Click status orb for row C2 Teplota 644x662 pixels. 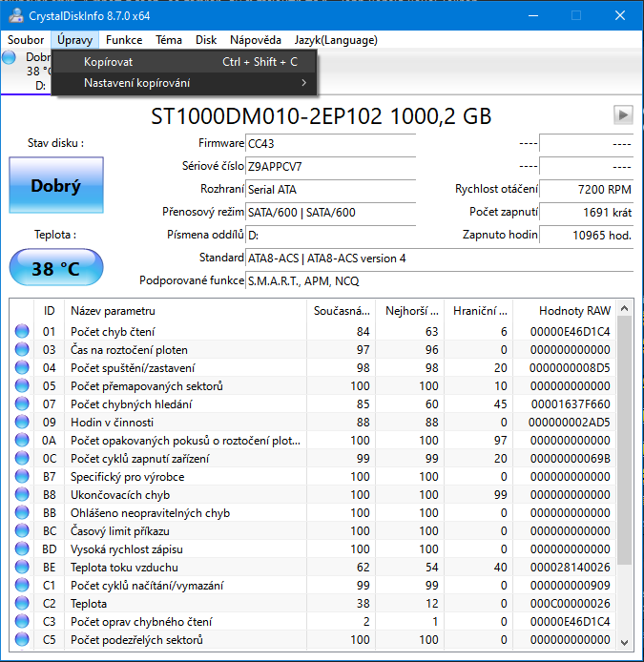pyautogui.click(x=22, y=604)
